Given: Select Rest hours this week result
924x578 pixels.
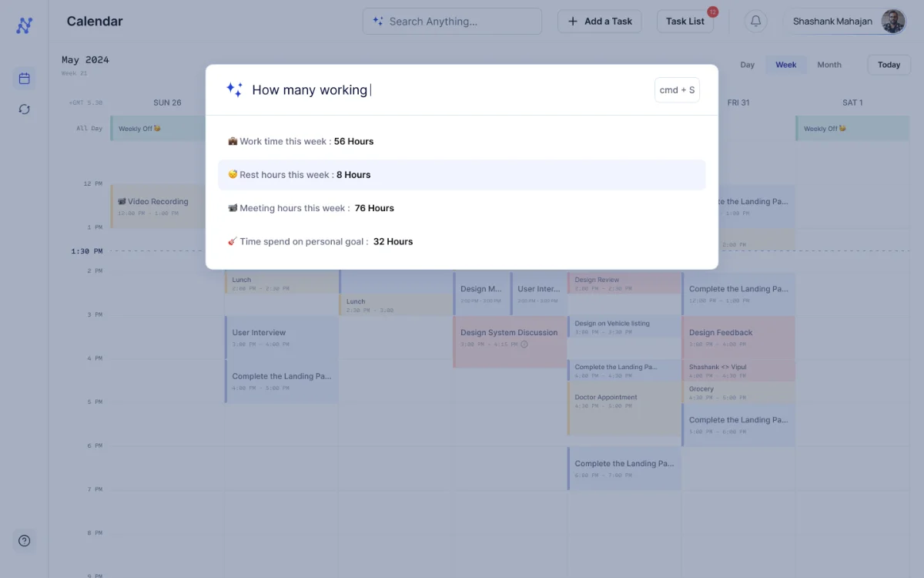Looking at the screenshot, I should [x=462, y=175].
